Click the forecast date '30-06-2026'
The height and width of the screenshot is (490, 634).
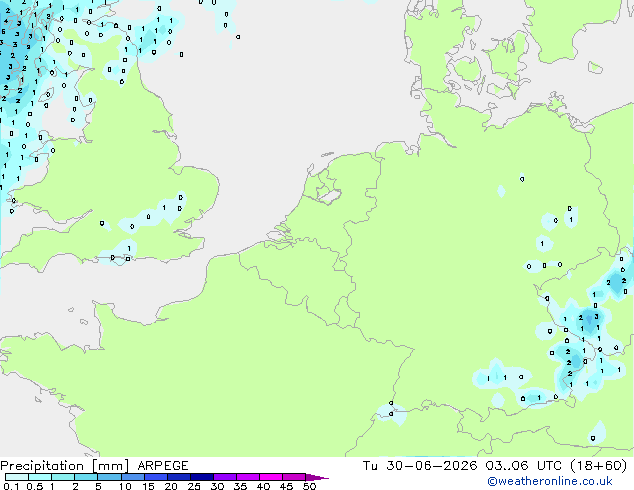pyautogui.click(x=431, y=466)
